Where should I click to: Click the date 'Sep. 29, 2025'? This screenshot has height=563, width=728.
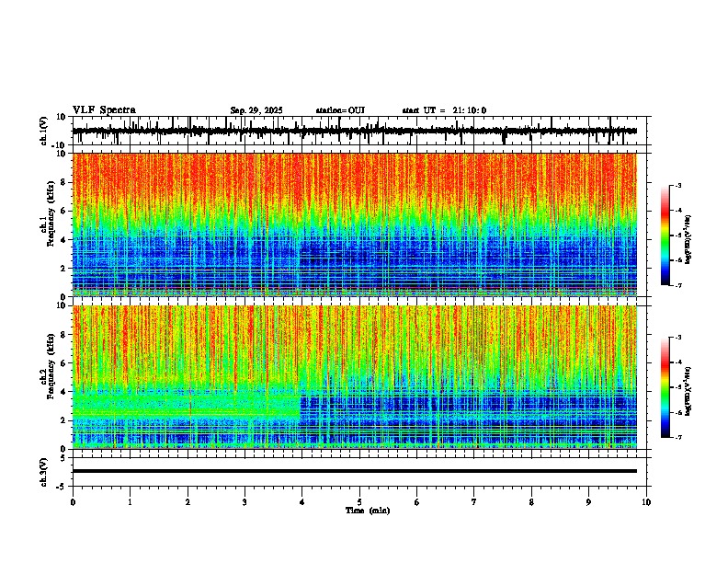(256, 110)
